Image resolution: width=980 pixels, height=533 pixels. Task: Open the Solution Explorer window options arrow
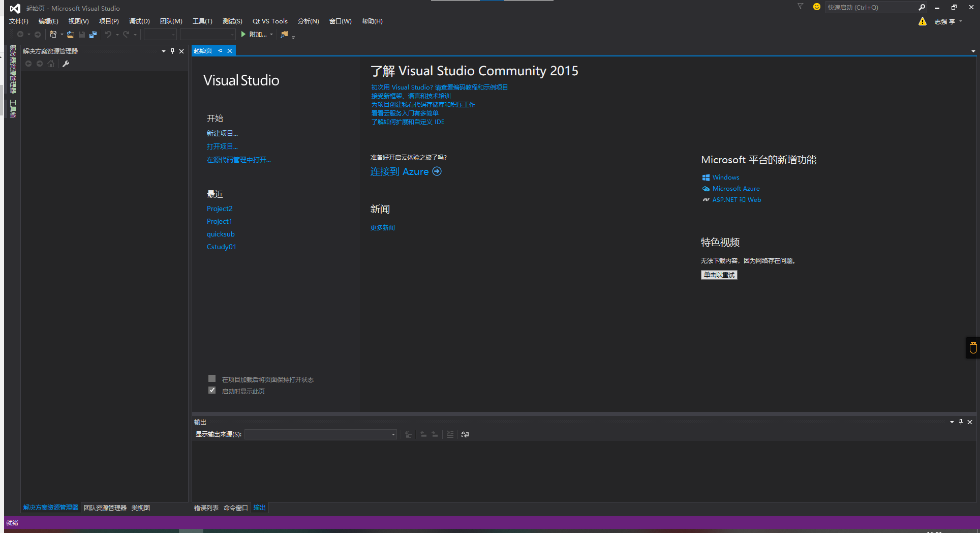tap(164, 51)
